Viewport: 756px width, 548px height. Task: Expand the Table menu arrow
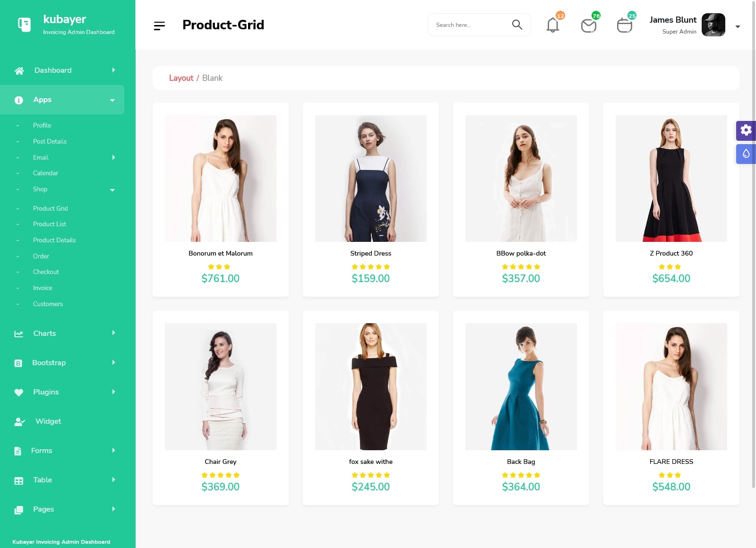click(x=113, y=479)
